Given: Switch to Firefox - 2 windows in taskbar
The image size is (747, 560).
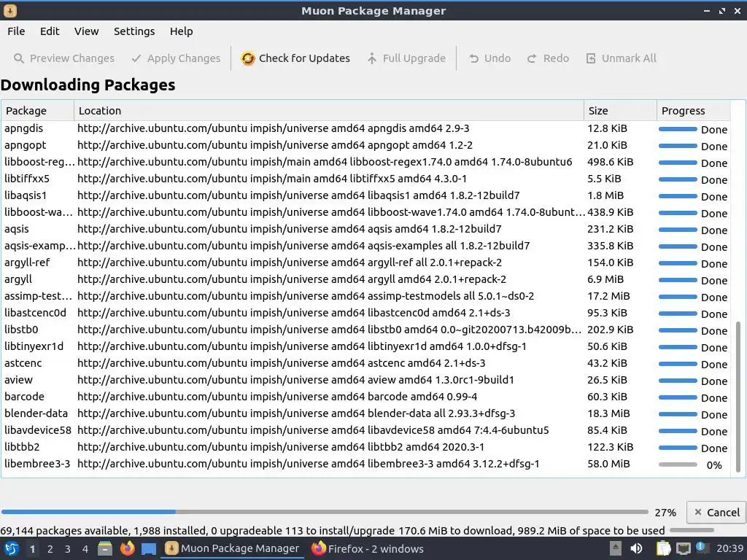Looking at the screenshot, I should [368, 548].
